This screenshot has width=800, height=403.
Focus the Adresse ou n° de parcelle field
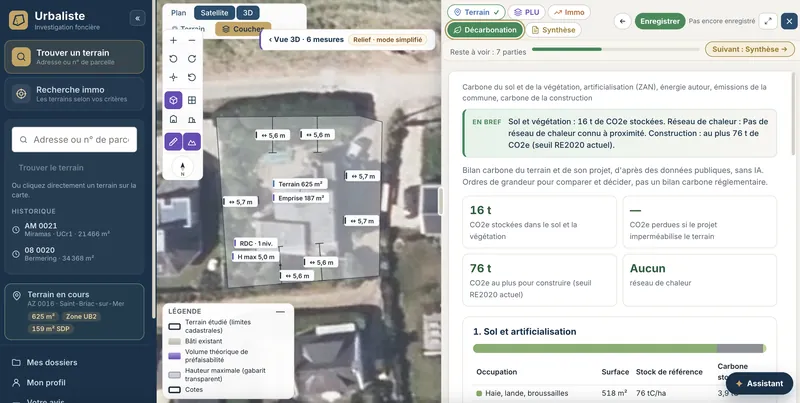coord(74,140)
